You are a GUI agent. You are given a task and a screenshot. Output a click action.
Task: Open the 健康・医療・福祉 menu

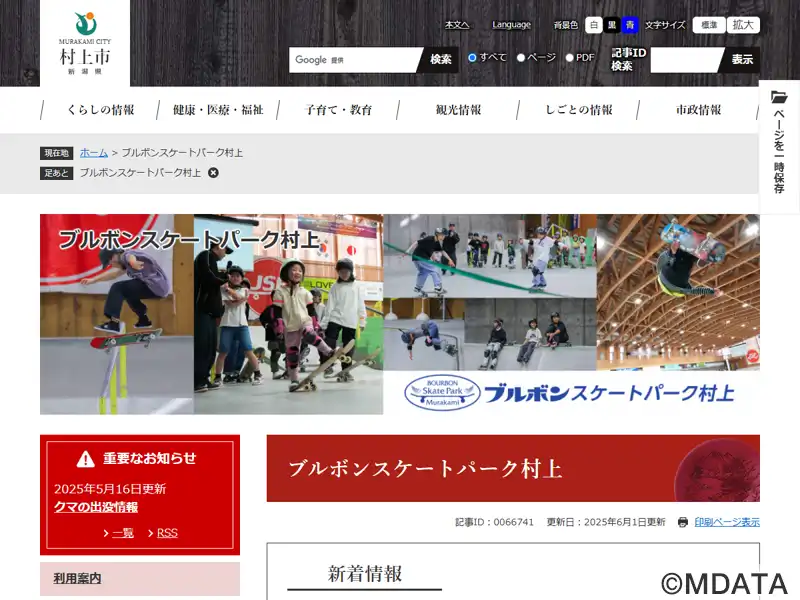(218, 110)
